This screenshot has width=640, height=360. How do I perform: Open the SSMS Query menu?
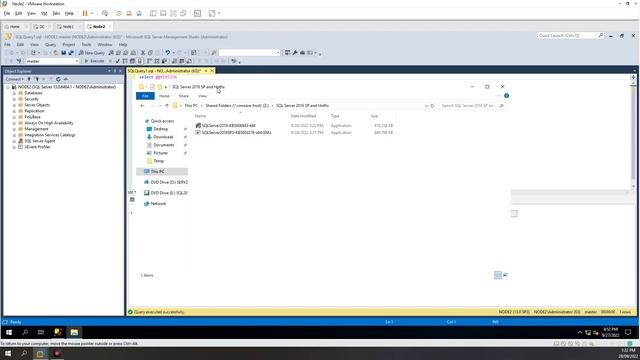(x=50, y=44)
